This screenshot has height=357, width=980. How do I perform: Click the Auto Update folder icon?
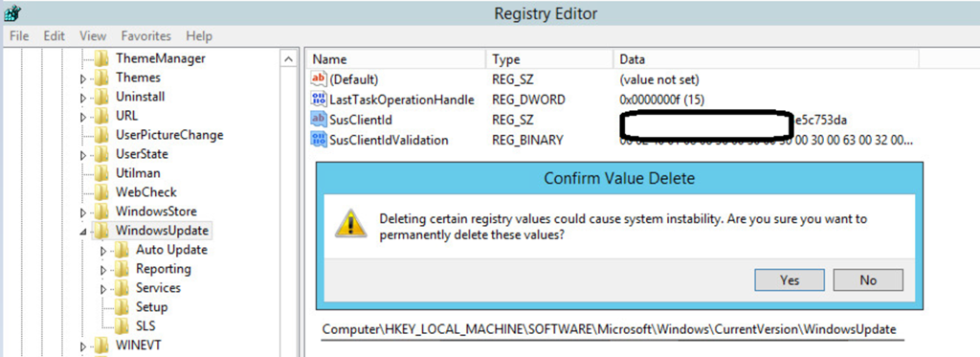point(122,250)
